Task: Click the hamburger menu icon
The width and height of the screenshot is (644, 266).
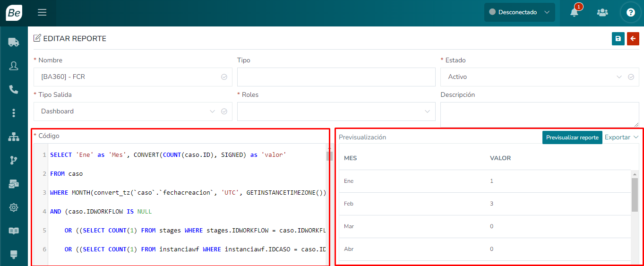Action: 42,13
